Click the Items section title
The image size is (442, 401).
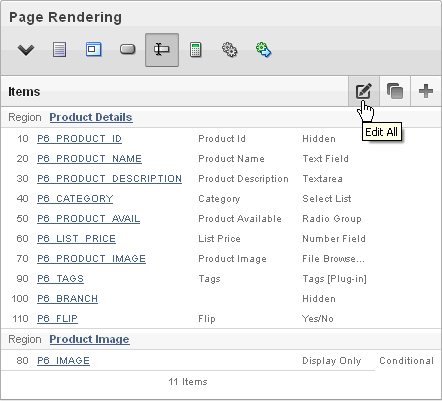click(x=24, y=92)
